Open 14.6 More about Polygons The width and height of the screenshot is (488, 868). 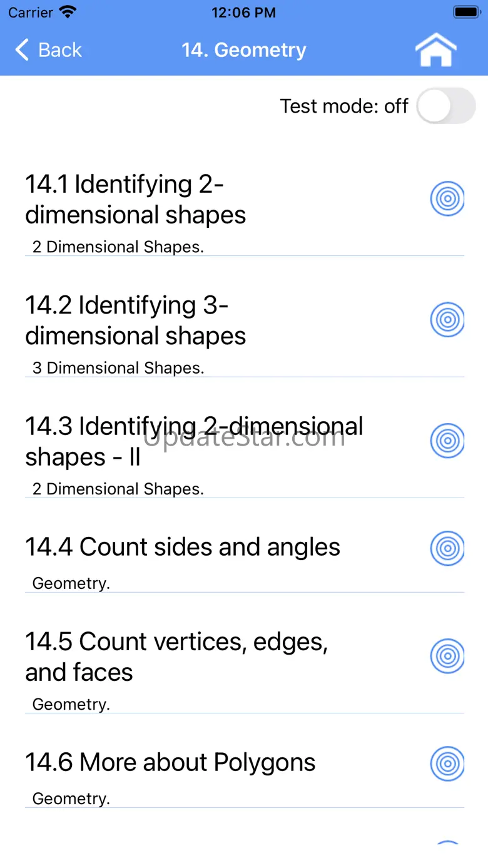[170, 762]
